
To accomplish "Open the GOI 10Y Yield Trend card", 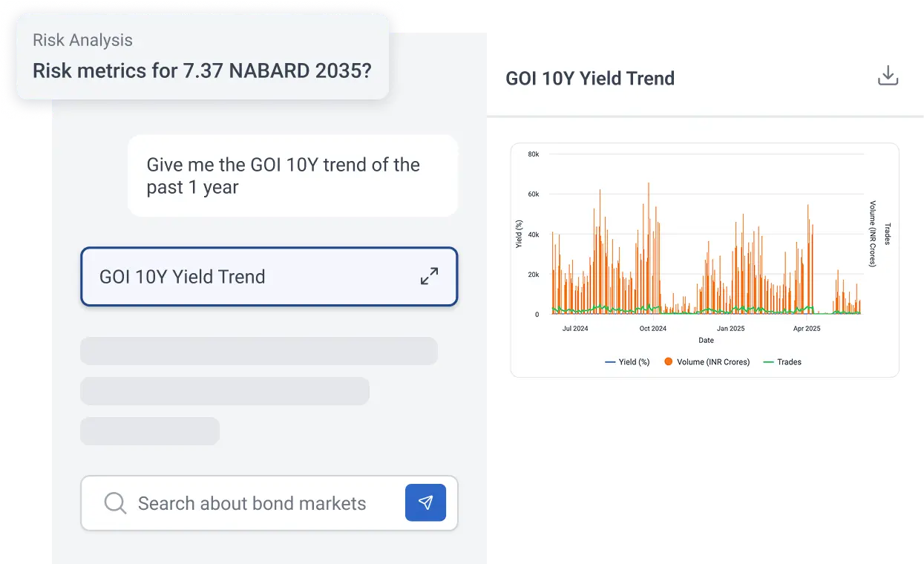I will (x=245, y=277).
